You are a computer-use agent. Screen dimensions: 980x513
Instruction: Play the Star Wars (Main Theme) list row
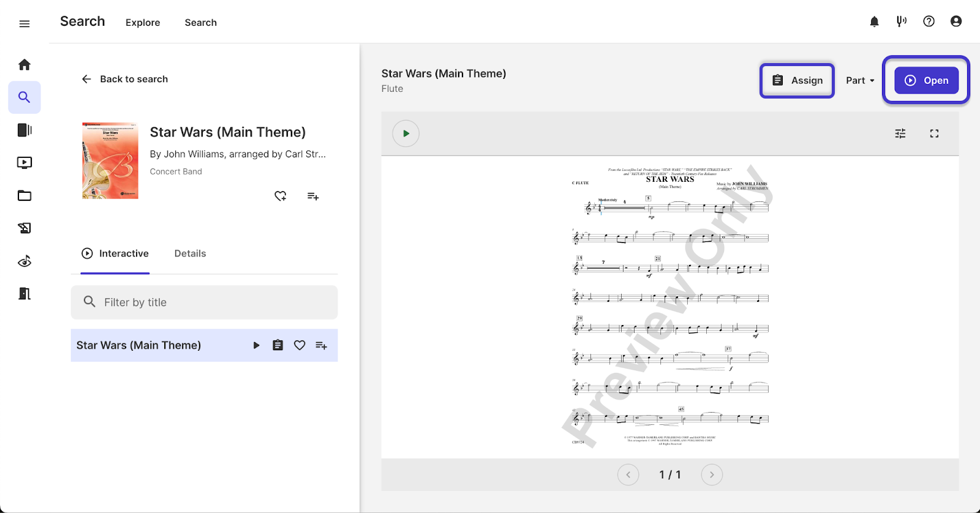click(257, 345)
